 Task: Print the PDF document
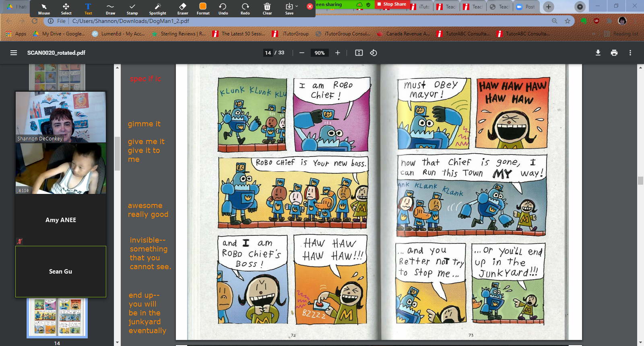[614, 53]
